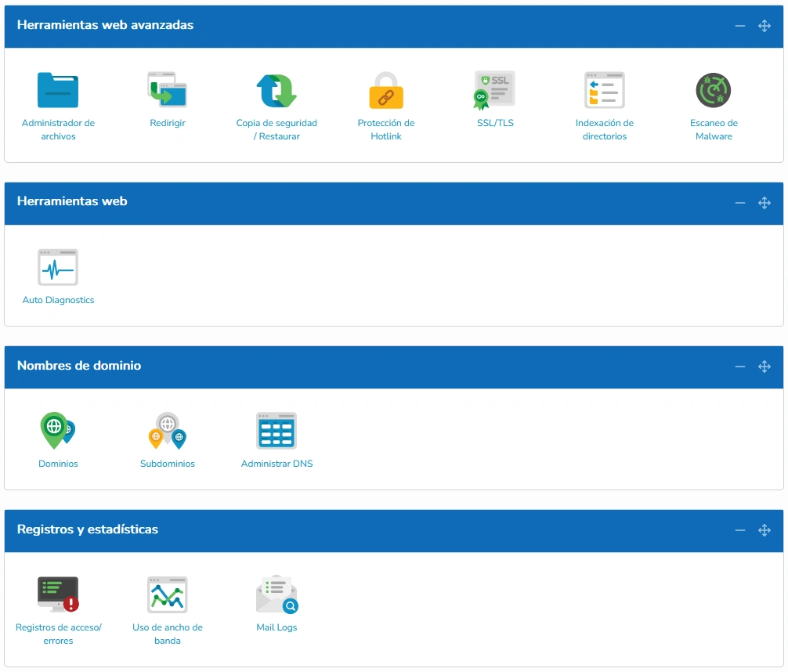The width and height of the screenshot is (788, 672).
Task: Click the Mail Logs text link
Action: 277,627
